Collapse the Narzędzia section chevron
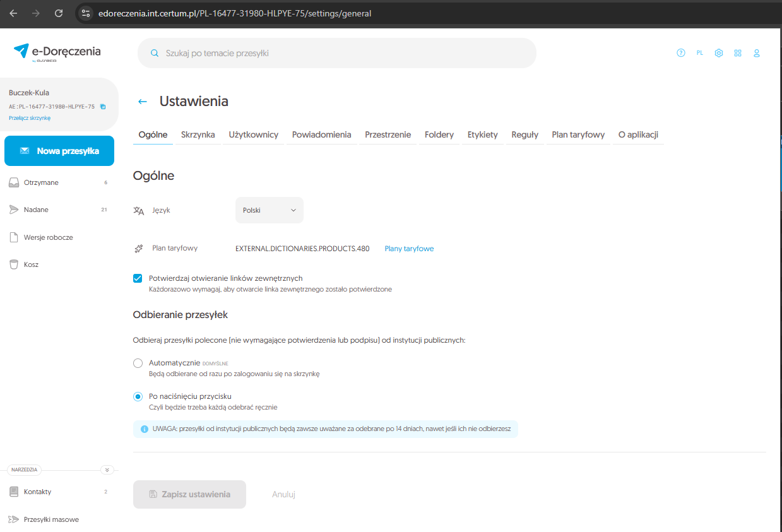This screenshot has height=532, width=782. pos(107,470)
